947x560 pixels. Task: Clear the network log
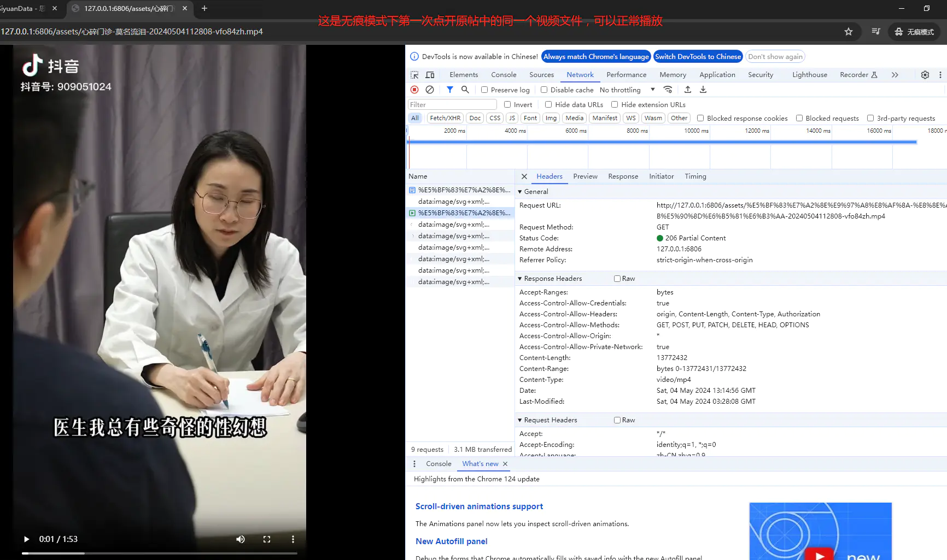[x=430, y=90]
